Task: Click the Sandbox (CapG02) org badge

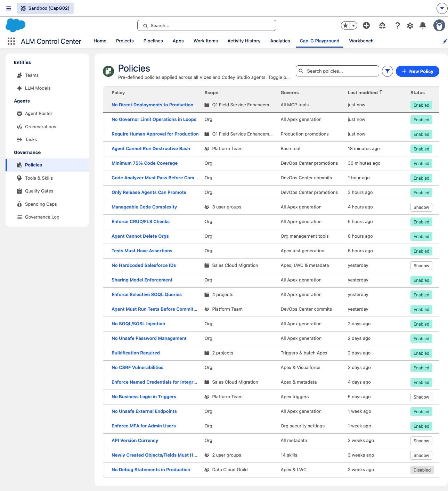Action: (x=45, y=8)
